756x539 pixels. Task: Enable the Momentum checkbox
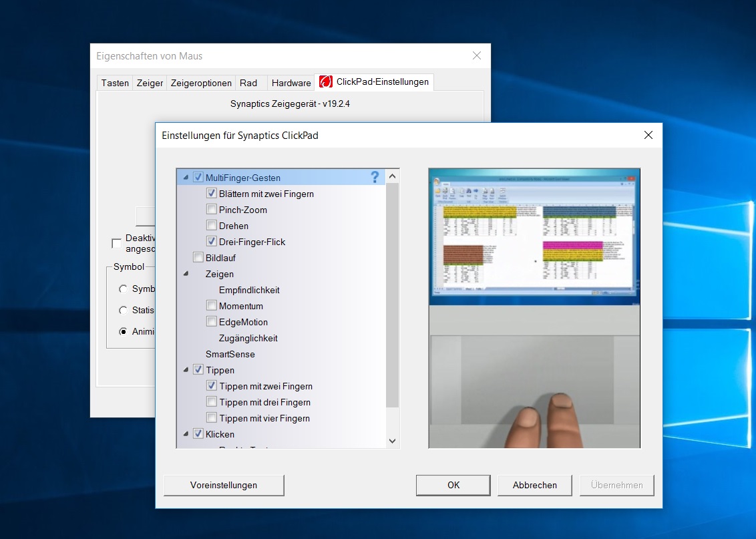(x=211, y=306)
